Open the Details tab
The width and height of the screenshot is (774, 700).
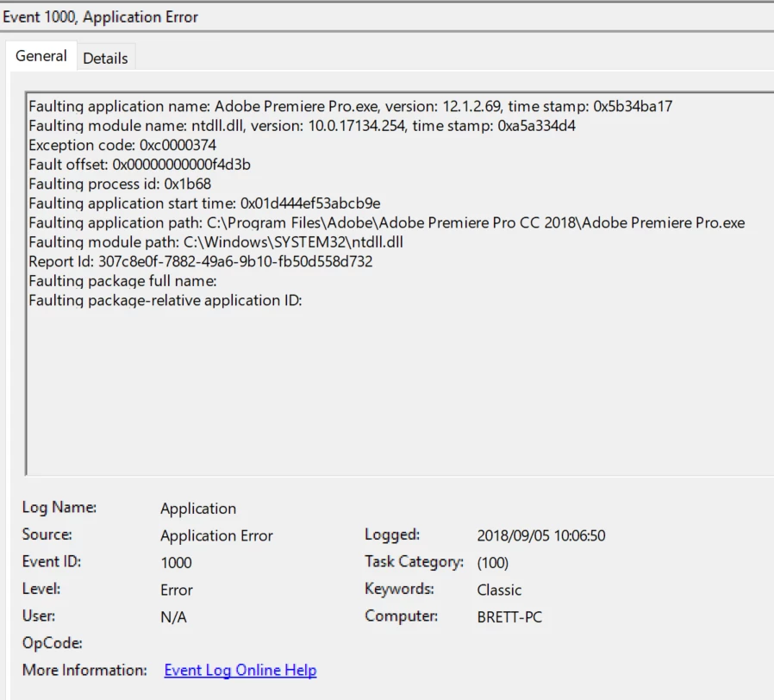pos(105,59)
